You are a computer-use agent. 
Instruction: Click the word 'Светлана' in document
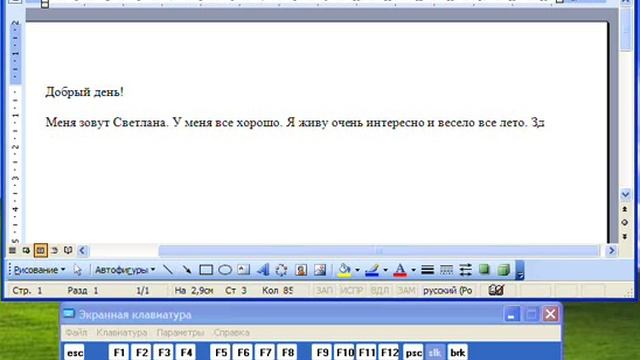tap(140, 122)
